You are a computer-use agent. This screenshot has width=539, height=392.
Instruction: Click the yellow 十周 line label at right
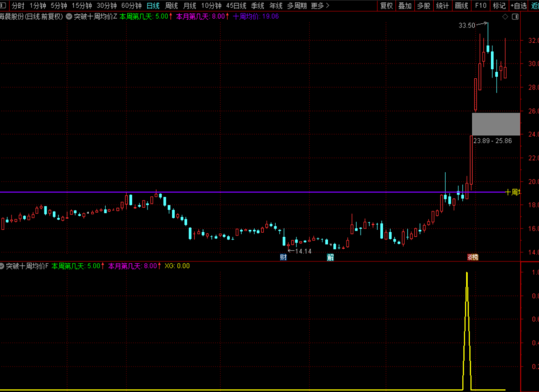coord(512,192)
